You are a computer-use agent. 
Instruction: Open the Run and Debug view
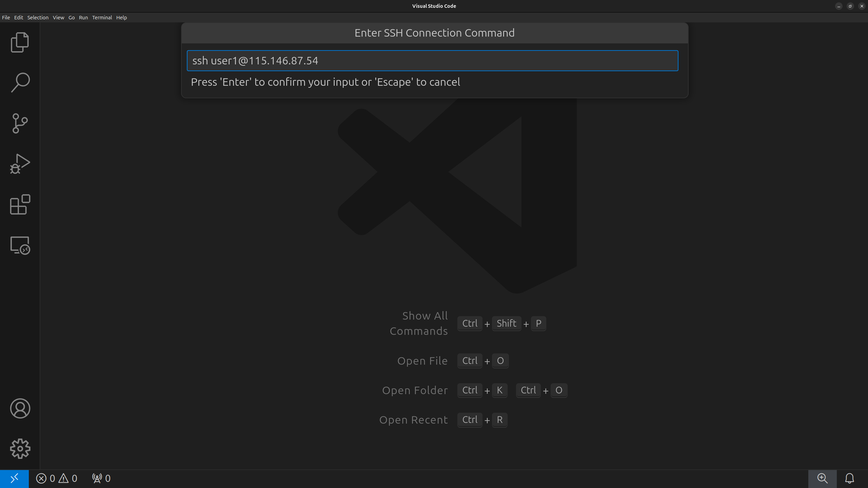[x=20, y=164]
